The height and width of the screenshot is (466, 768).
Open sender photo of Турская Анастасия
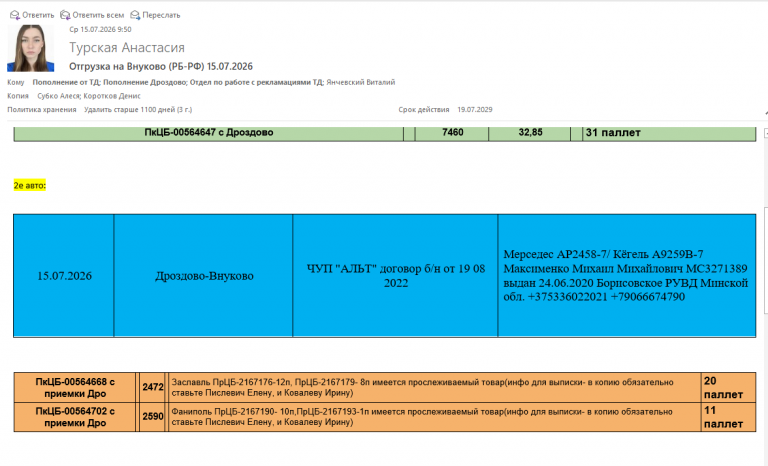30,48
